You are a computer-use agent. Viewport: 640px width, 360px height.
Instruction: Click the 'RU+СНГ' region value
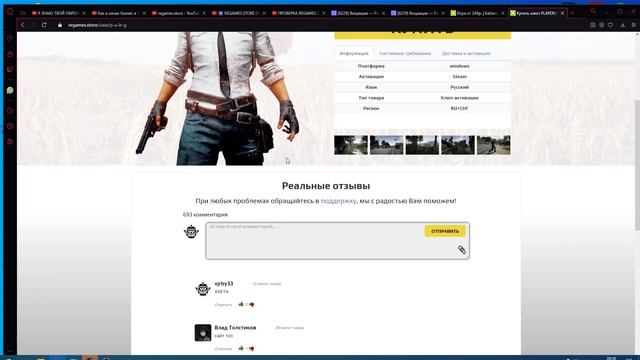pos(459,108)
